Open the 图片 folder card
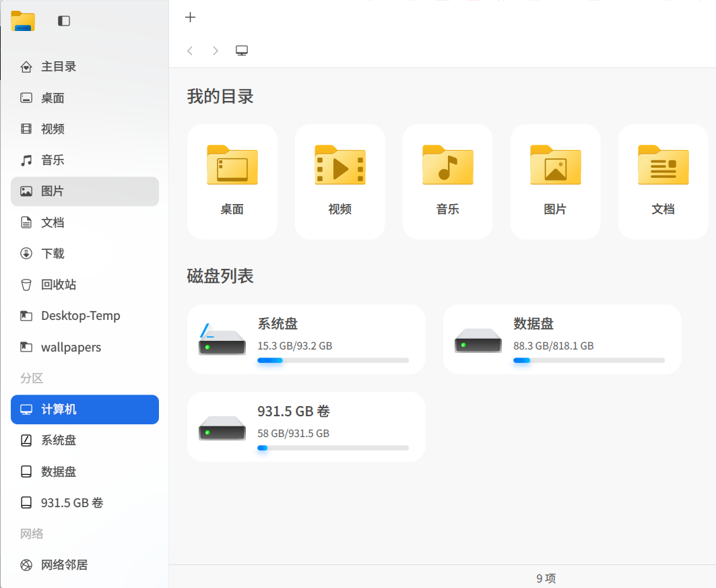The width and height of the screenshot is (716, 588). (x=555, y=182)
